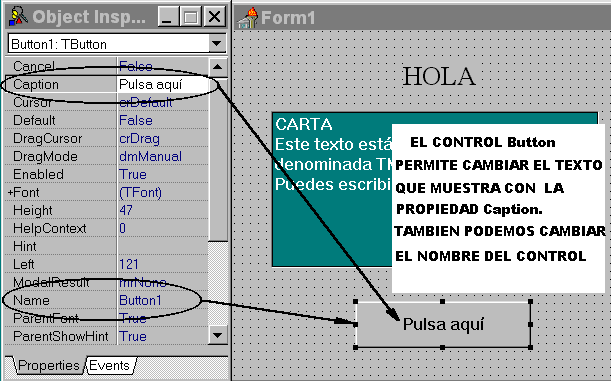The height and width of the screenshot is (381, 611).
Task: Minimize the Object Inspector window
Action: tap(168, 17)
